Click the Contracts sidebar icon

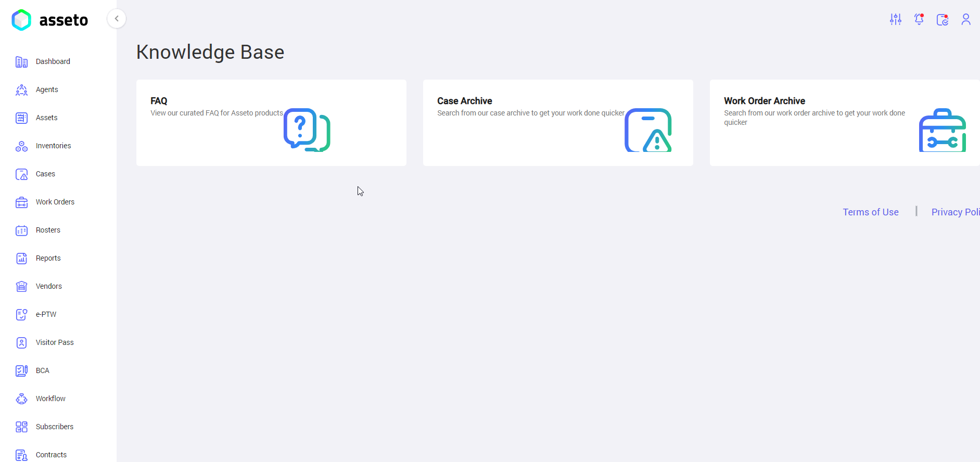pyautogui.click(x=21, y=455)
